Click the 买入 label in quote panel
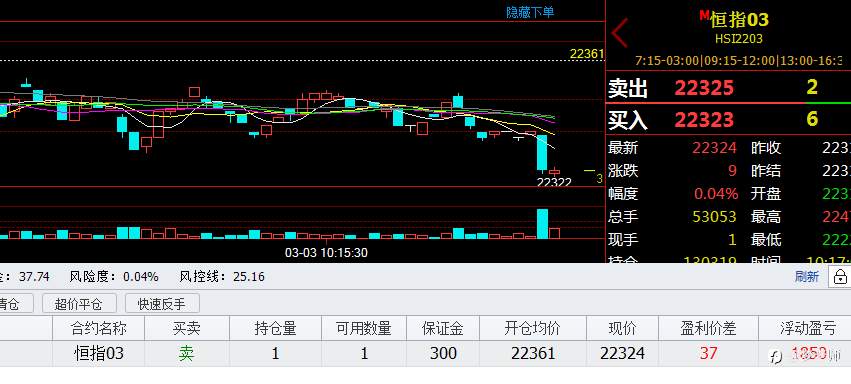Image resolution: width=851 pixels, height=384 pixels. [x=628, y=120]
